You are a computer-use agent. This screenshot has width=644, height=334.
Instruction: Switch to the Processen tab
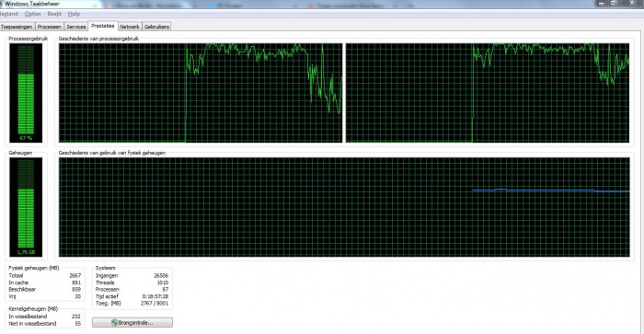(x=50, y=27)
